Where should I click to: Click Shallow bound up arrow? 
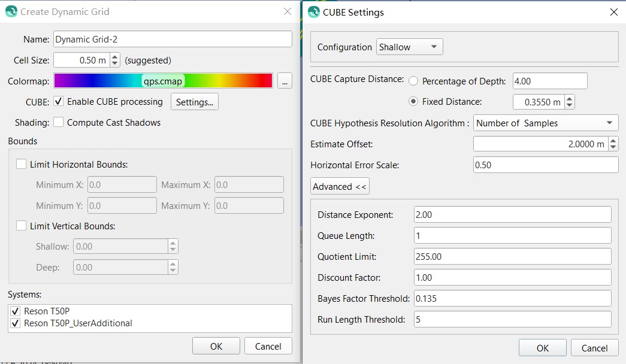[173, 242]
